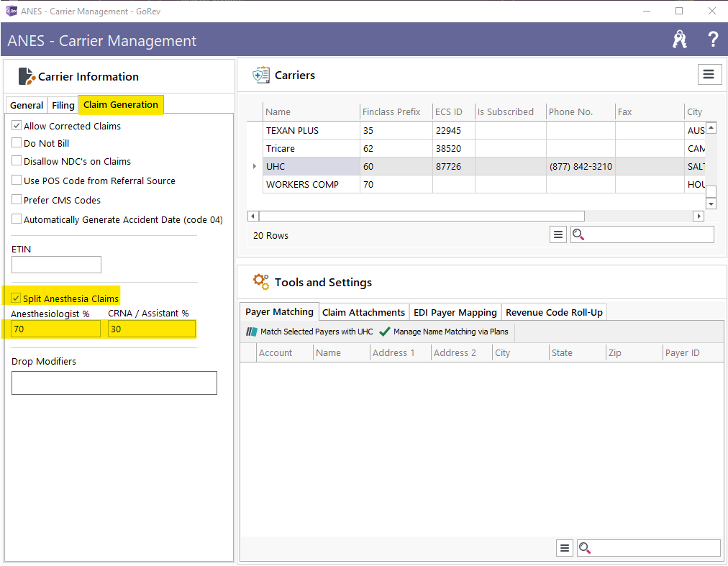
Task: Select the Claim Generation tab
Action: [x=121, y=104]
